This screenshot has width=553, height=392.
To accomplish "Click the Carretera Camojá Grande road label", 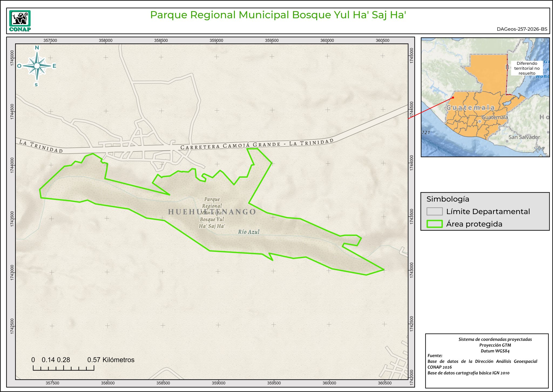I will tap(257, 144).
